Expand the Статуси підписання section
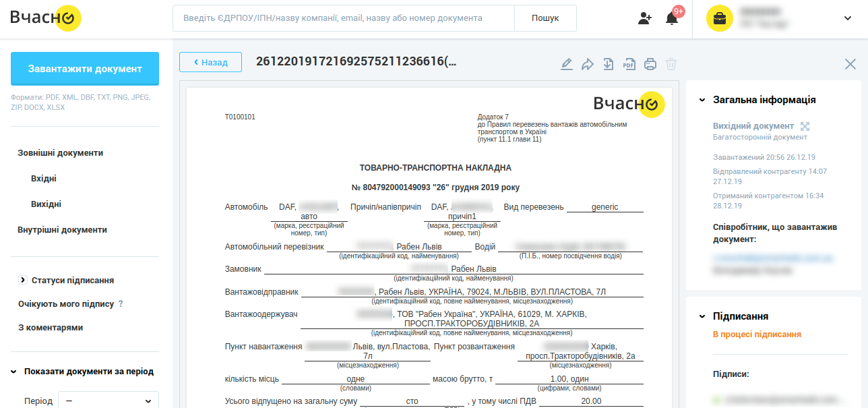The width and height of the screenshot is (868, 408). [x=23, y=280]
